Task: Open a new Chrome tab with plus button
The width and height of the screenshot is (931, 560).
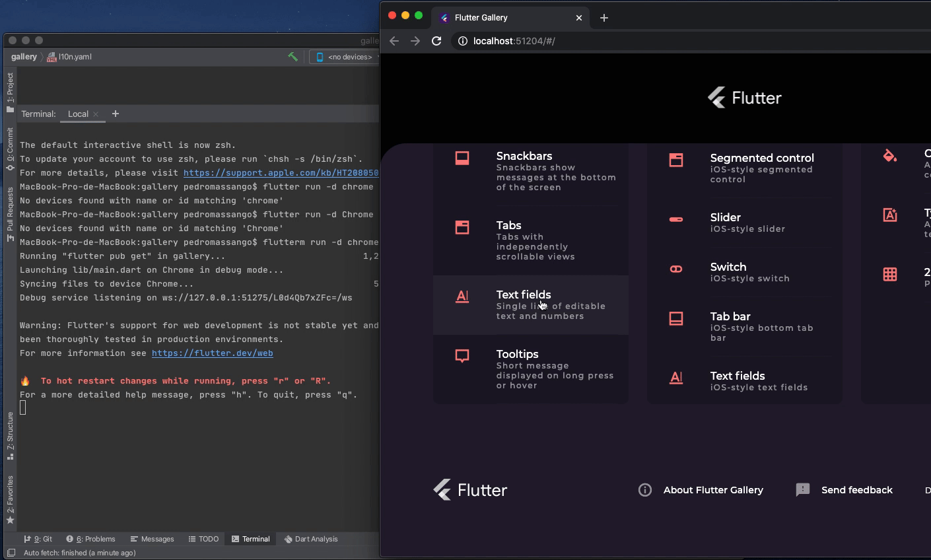Action: click(604, 18)
